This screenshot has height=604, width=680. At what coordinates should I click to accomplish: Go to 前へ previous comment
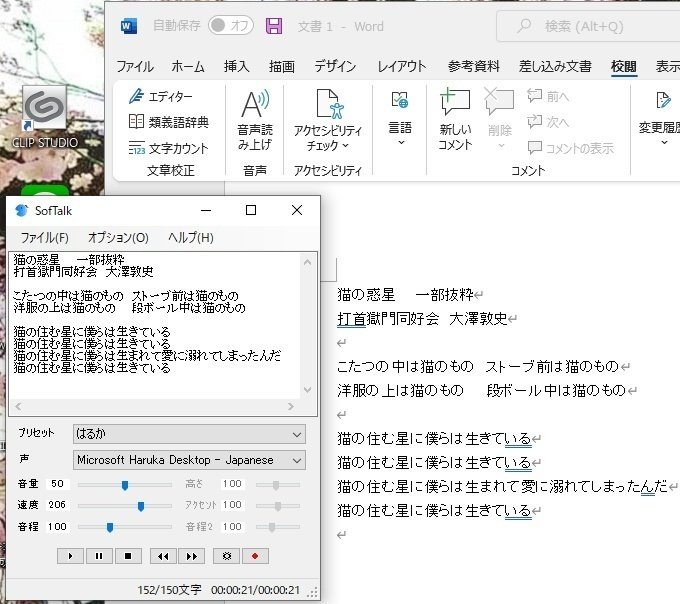(x=549, y=96)
